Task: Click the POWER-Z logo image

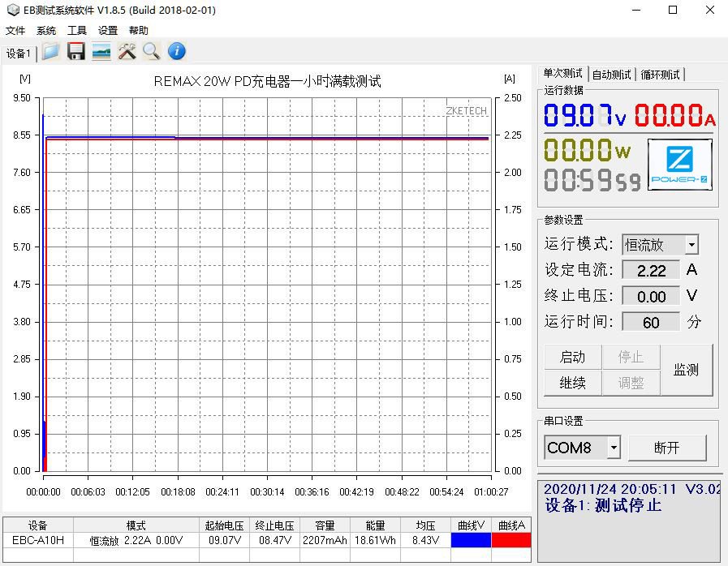Action: click(x=679, y=165)
